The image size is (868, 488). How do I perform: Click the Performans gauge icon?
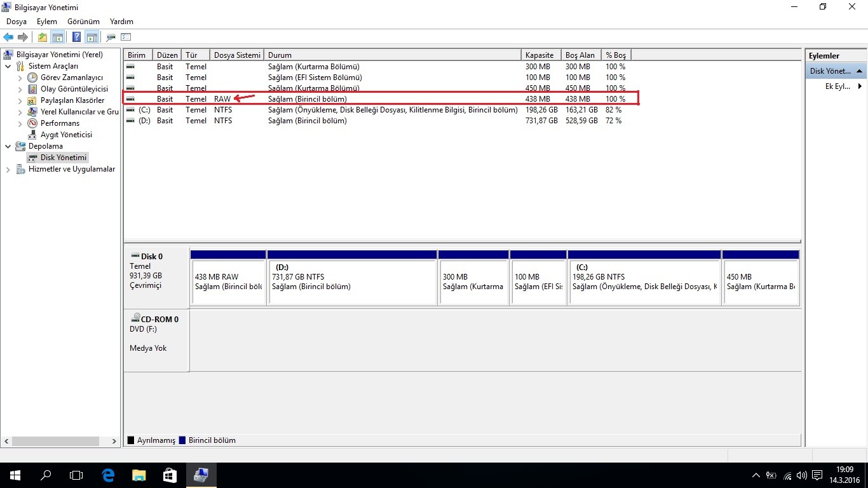32,123
